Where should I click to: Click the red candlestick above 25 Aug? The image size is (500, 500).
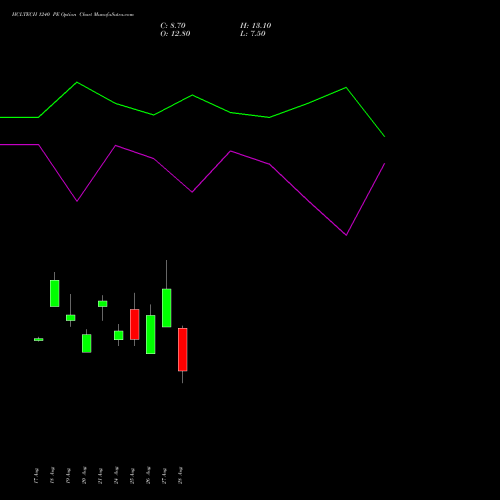135,324
